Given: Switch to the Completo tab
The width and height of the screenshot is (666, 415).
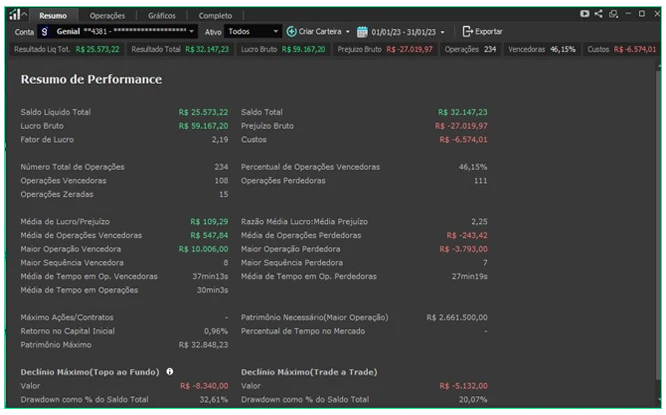Looking at the screenshot, I should click(x=215, y=16).
